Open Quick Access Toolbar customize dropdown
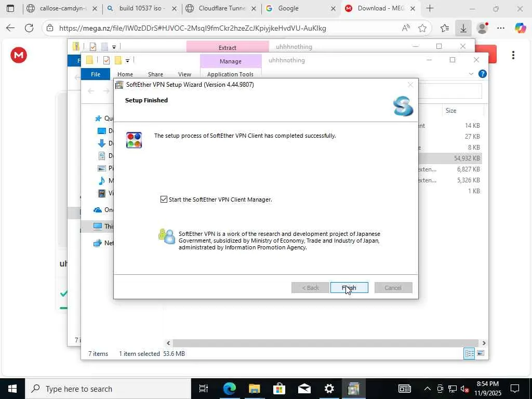 point(127,61)
